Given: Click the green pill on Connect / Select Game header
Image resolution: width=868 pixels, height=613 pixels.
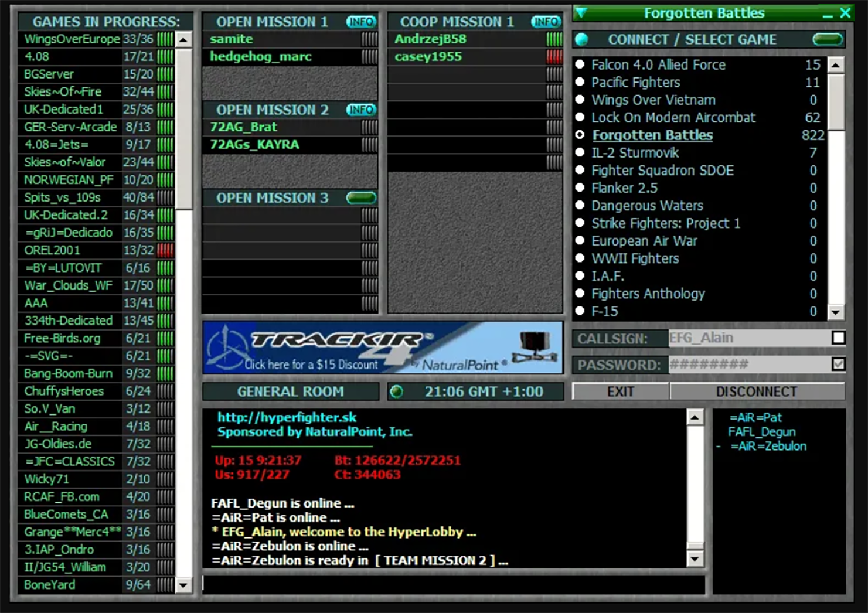Looking at the screenshot, I should [x=828, y=39].
